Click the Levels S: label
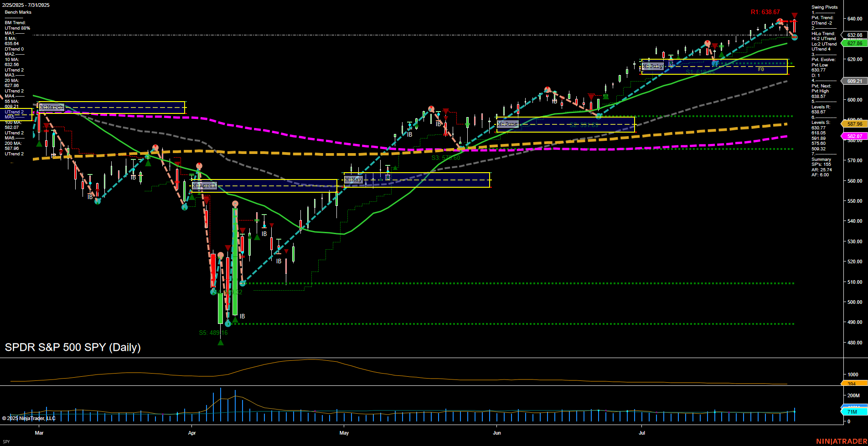 tap(821, 123)
